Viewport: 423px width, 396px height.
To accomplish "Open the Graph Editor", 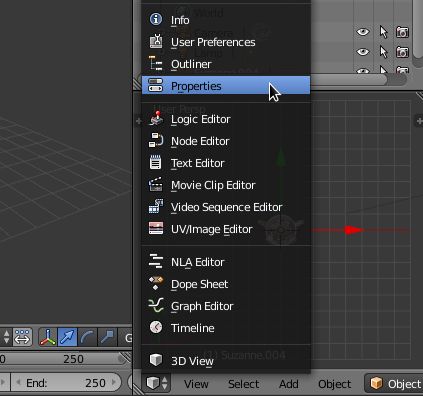I will [x=226, y=306].
